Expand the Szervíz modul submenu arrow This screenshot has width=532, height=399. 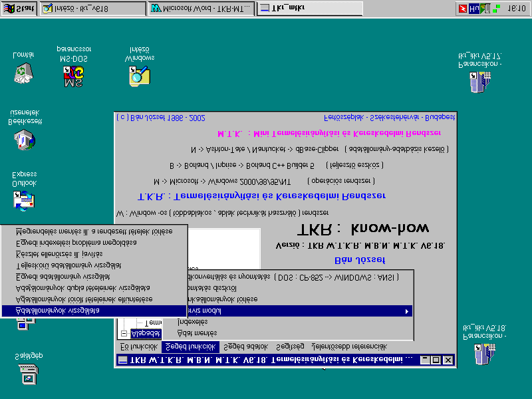tap(407, 311)
